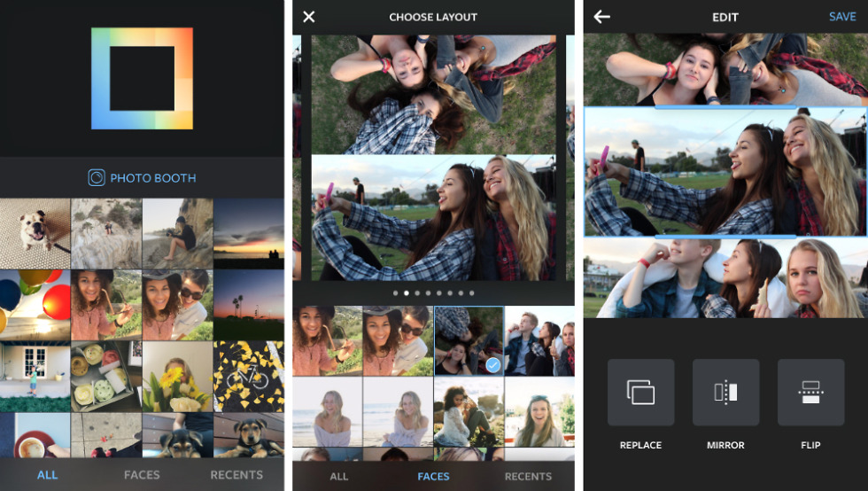Switch to Recents tab in left screen

236,475
